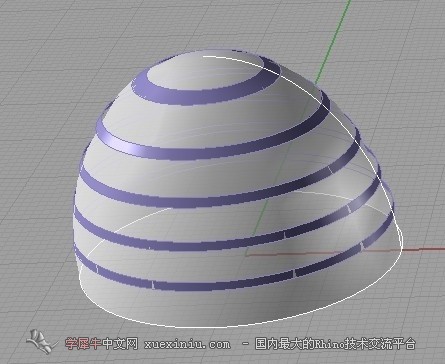
Task: Open the xuexiniu.com link text
Action: pyautogui.click(x=187, y=344)
